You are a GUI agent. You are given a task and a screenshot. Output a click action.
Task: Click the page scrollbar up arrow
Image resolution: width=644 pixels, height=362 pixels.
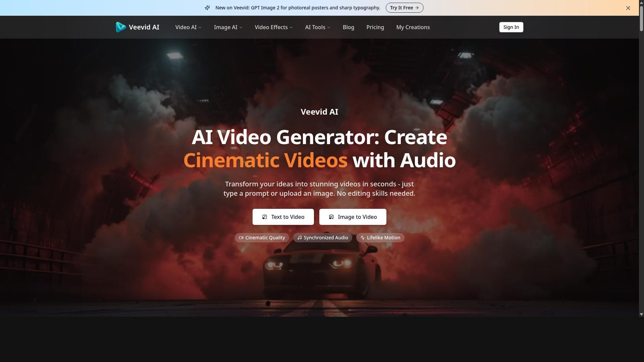click(641, 2)
